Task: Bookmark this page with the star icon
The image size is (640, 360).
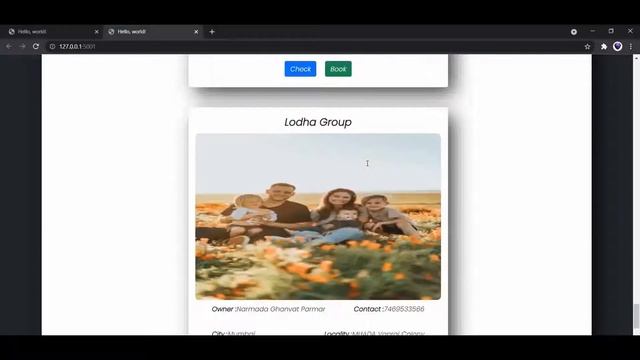Action: click(587, 47)
